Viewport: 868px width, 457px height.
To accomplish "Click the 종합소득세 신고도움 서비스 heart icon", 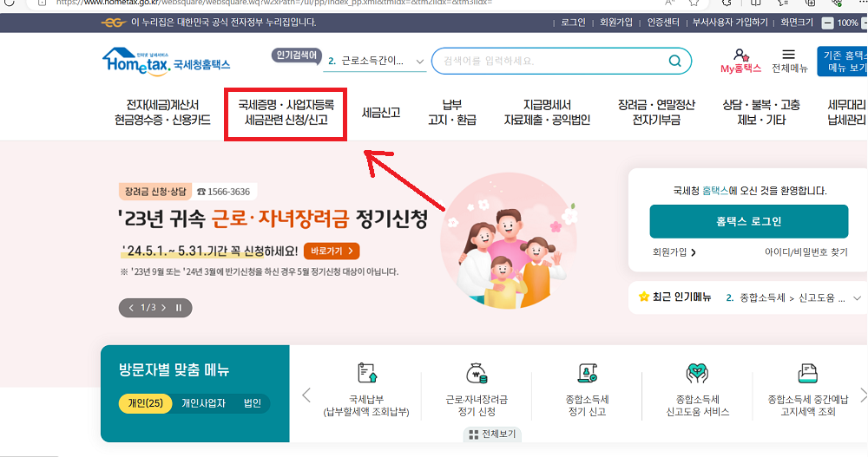I will [697, 373].
